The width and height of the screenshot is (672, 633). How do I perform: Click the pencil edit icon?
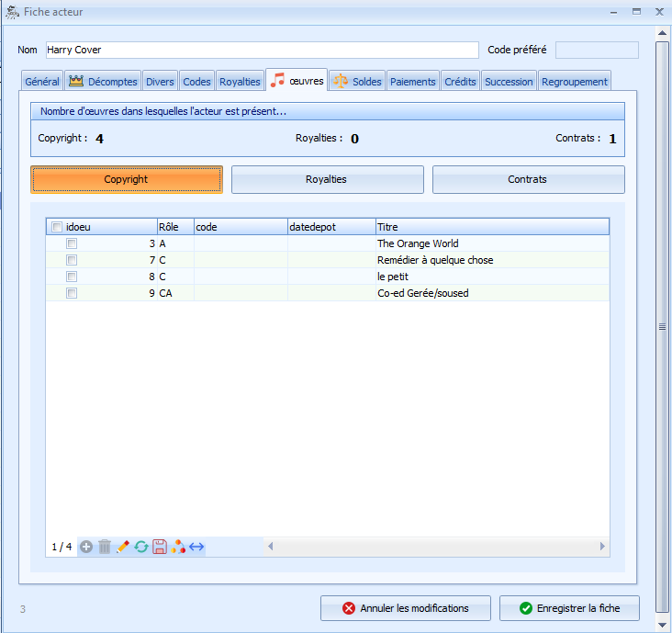coord(123,547)
